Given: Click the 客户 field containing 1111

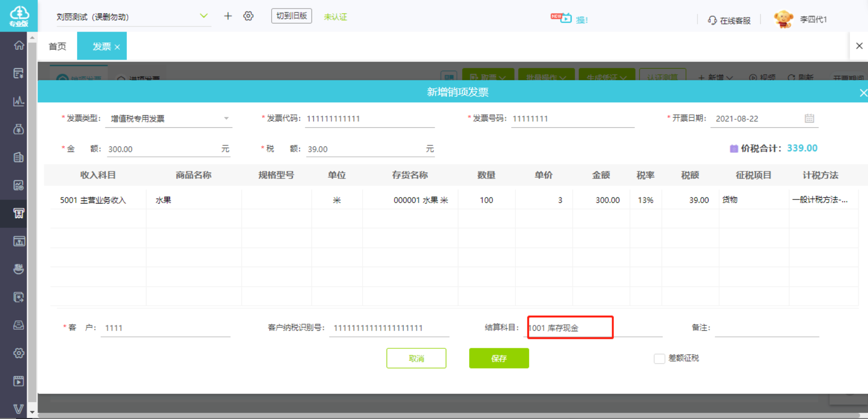Looking at the screenshot, I should click(165, 328).
